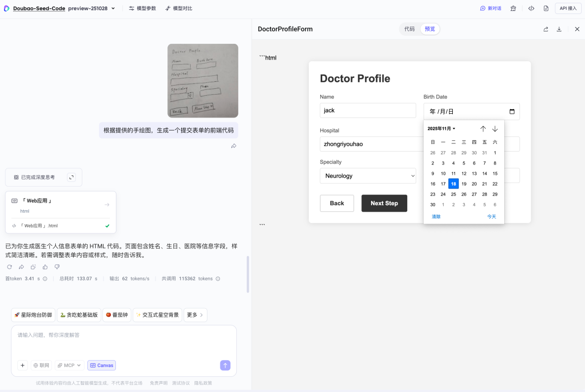
Task: Toggle the Canvas mode button
Action: pyautogui.click(x=101, y=365)
